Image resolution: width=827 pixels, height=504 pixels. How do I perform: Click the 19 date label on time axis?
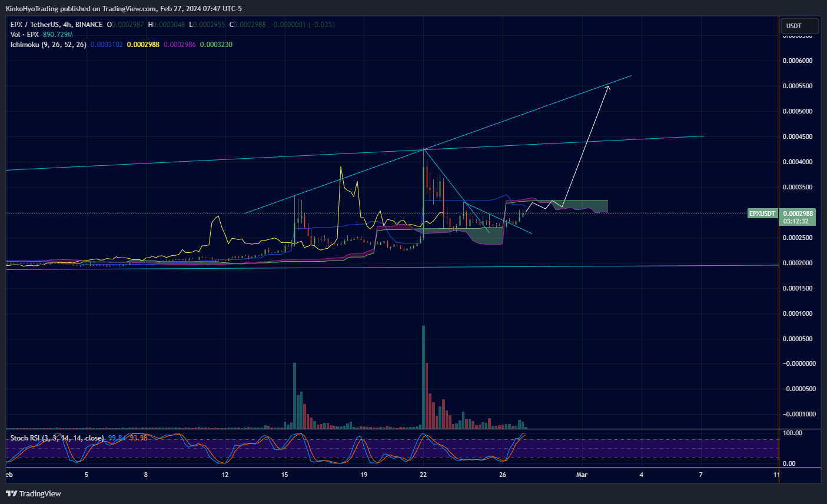click(x=364, y=475)
